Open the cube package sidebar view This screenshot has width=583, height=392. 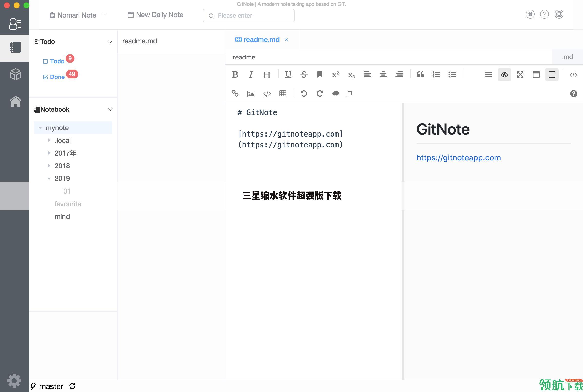point(15,74)
